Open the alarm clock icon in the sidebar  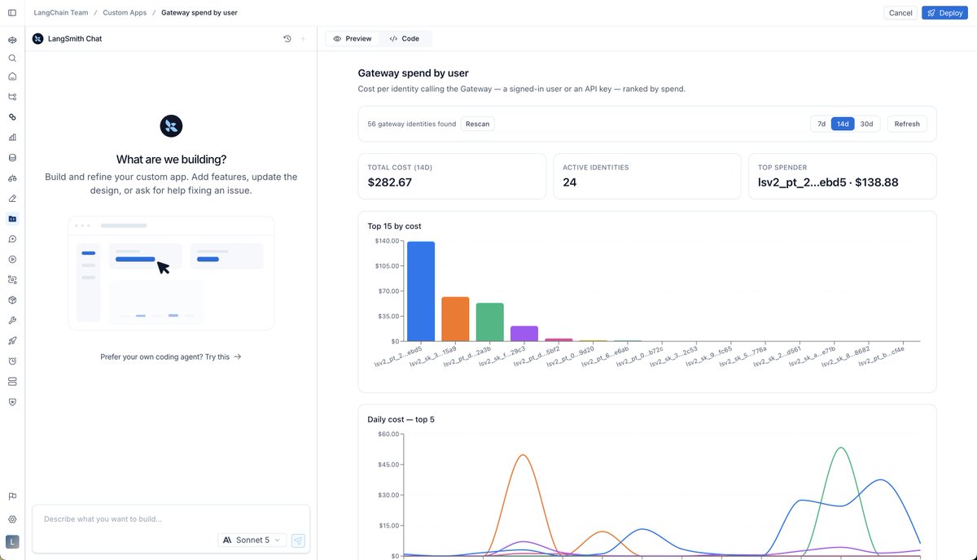(12, 361)
